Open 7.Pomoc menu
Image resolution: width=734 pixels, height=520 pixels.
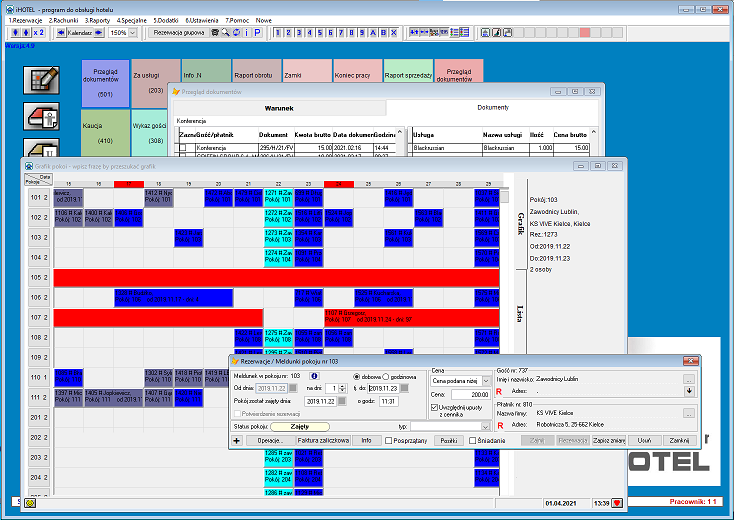(x=237, y=20)
